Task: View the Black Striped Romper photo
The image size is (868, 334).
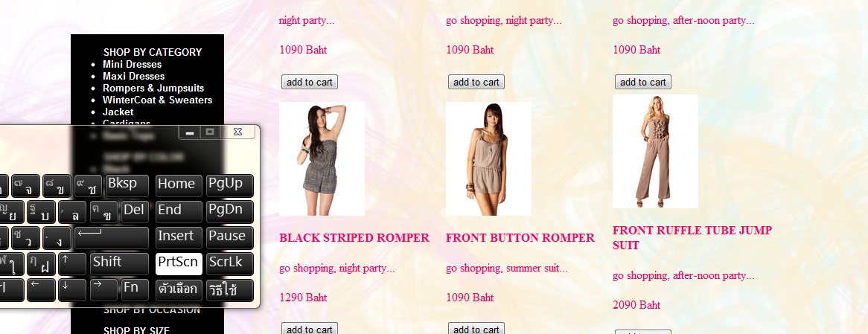Action: pyautogui.click(x=322, y=158)
